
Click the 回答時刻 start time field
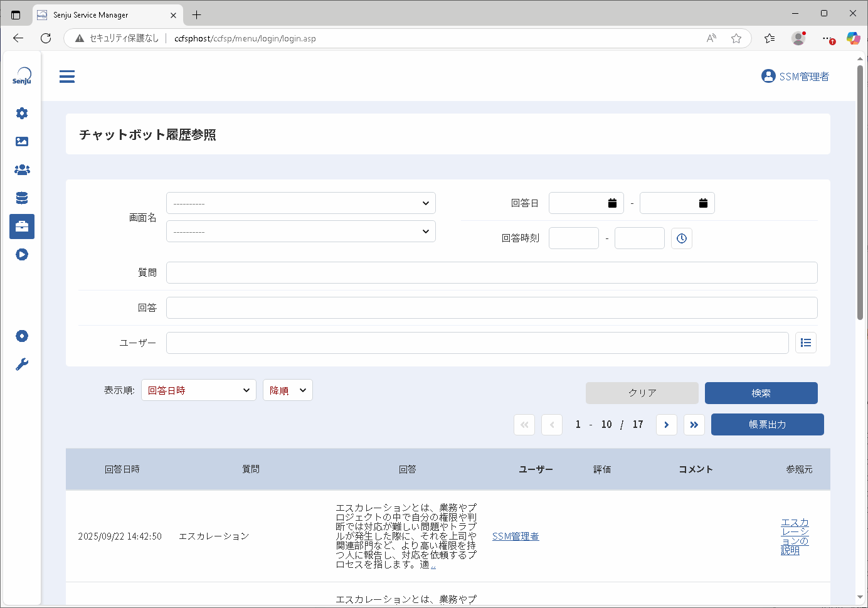click(x=574, y=238)
